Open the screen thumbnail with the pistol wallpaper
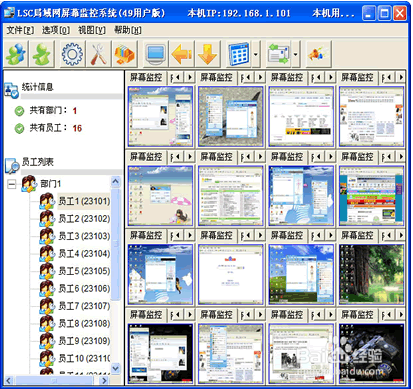Screen dimensions: 413x389 coord(371,353)
